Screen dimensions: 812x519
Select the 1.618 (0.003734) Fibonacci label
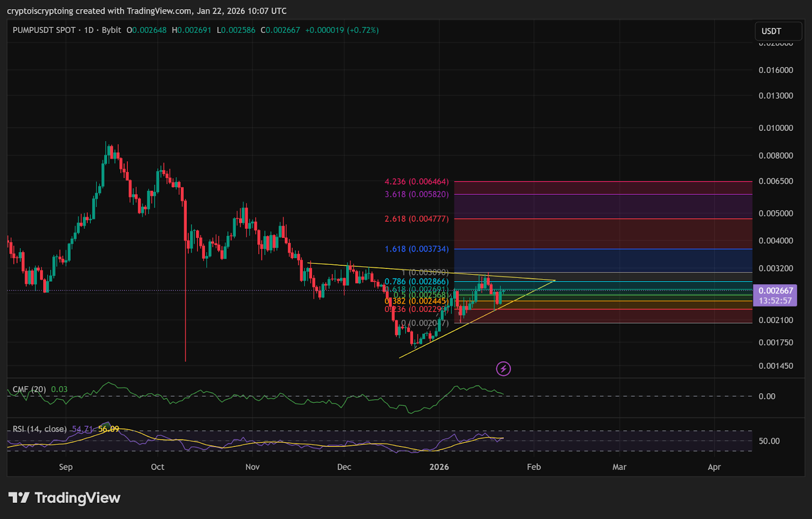tap(417, 249)
